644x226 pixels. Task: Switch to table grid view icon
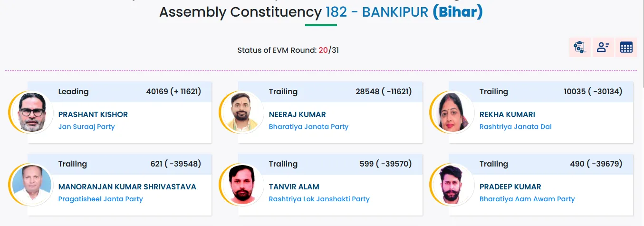pos(626,48)
